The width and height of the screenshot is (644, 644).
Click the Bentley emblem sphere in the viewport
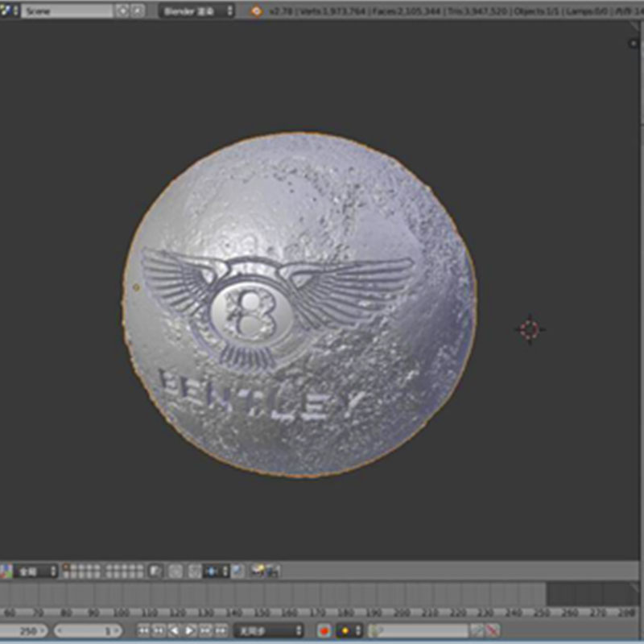[x=299, y=305]
